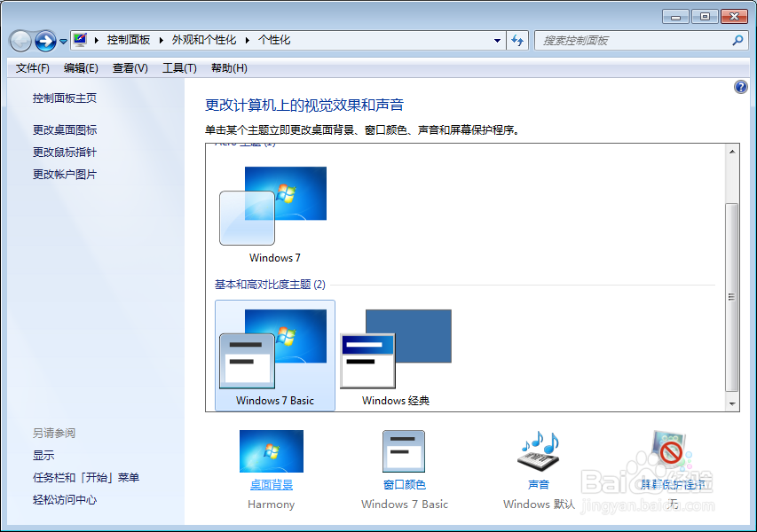The height and width of the screenshot is (532, 757).
Task: Open the 屏幕保护程序 link
Action: [x=673, y=485]
